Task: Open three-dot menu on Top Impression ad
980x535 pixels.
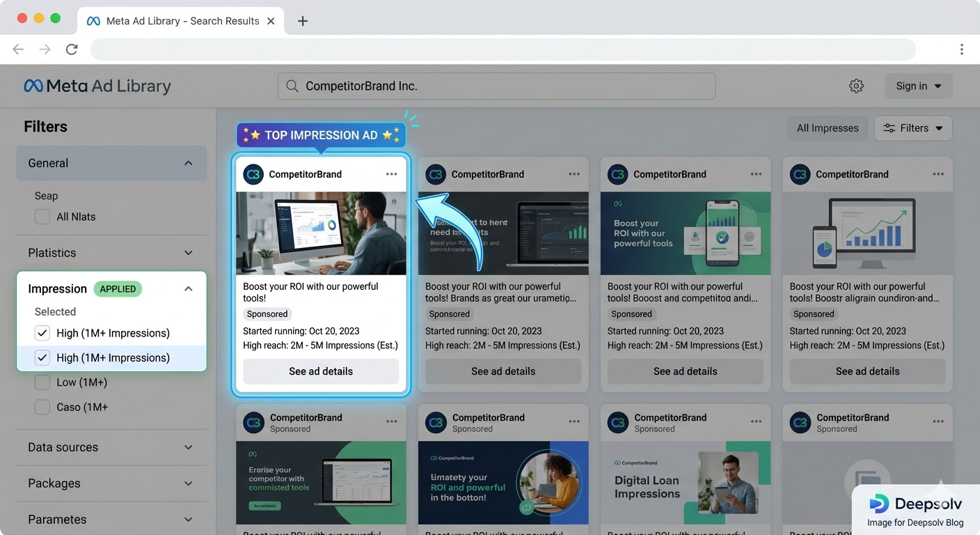Action: [392, 173]
